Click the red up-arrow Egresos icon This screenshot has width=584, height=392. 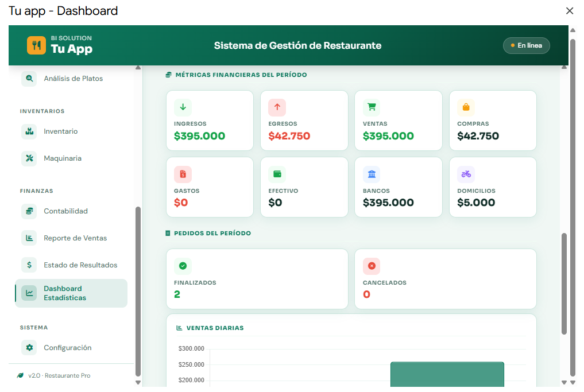click(277, 107)
